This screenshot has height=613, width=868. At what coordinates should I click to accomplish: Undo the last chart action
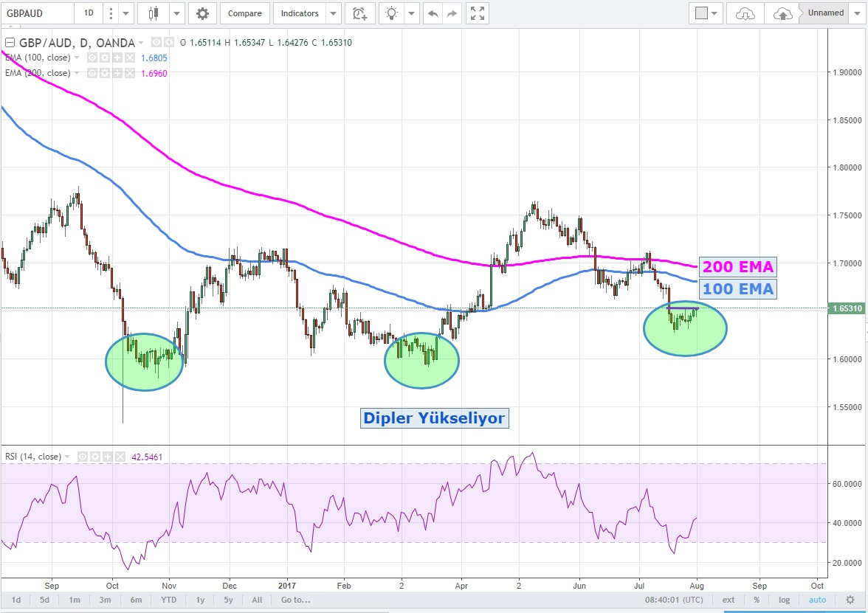(x=433, y=13)
